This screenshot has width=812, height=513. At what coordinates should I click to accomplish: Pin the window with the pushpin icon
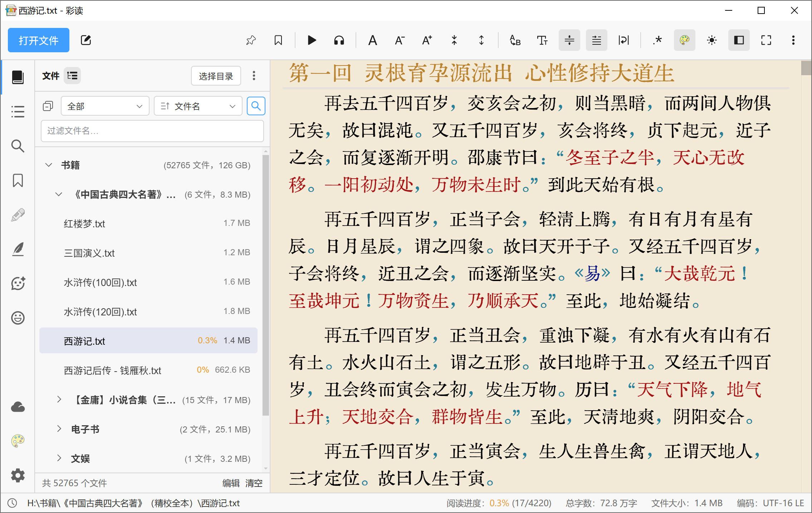(251, 40)
